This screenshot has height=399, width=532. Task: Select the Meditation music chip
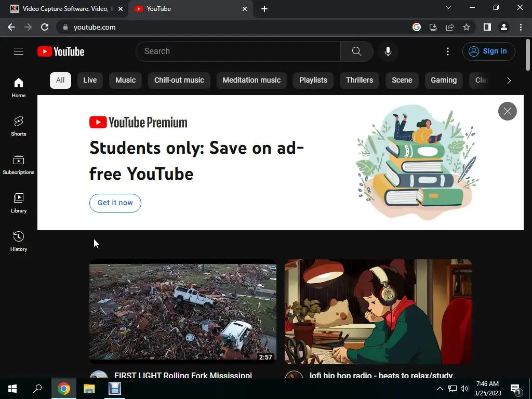point(251,81)
